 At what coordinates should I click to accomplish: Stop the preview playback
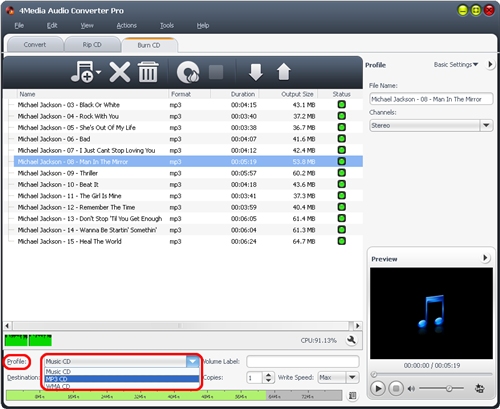click(x=396, y=388)
